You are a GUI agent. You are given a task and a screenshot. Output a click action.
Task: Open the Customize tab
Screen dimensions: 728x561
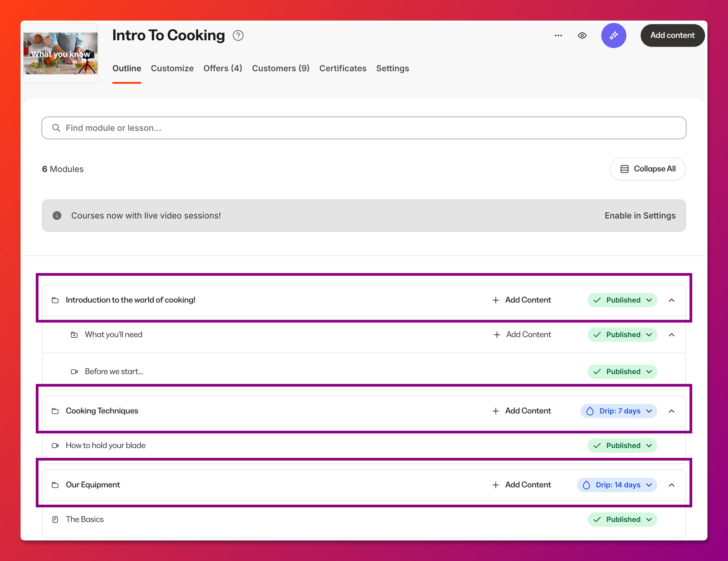172,68
